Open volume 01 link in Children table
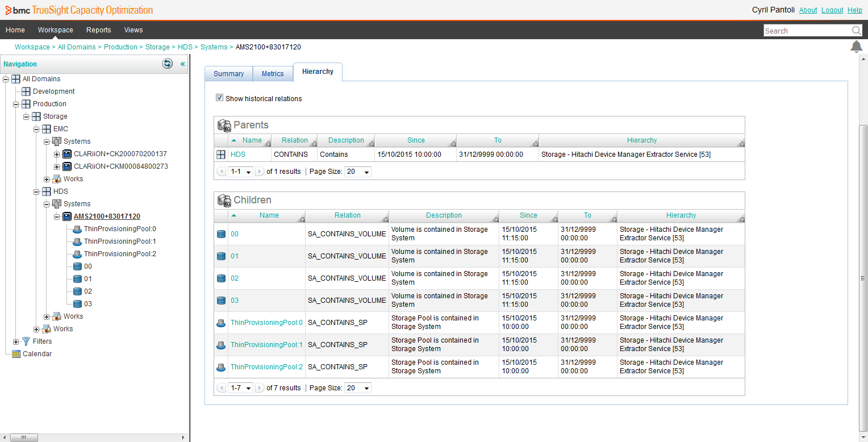The image size is (868, 442). [x=235, y=256]
